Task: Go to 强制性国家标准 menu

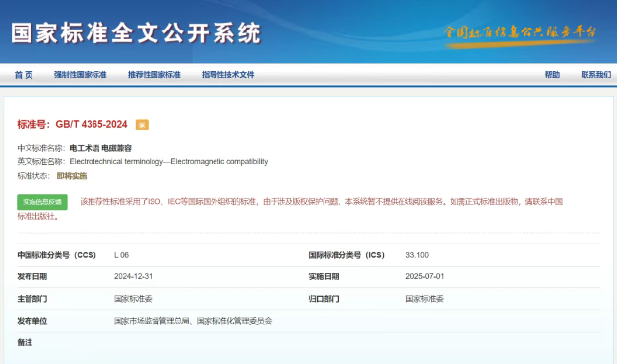Action: point(81,75)
